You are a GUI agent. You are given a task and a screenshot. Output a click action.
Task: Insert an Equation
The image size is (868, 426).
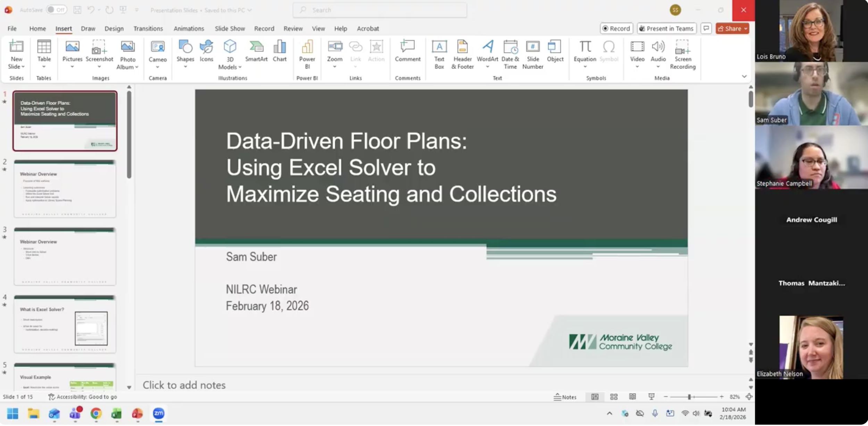(584, 52)
